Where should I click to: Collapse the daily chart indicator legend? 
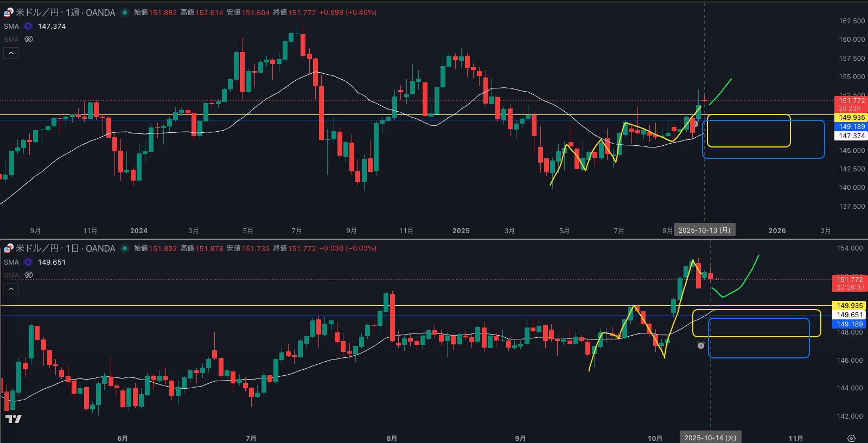(x=11, y=288)
